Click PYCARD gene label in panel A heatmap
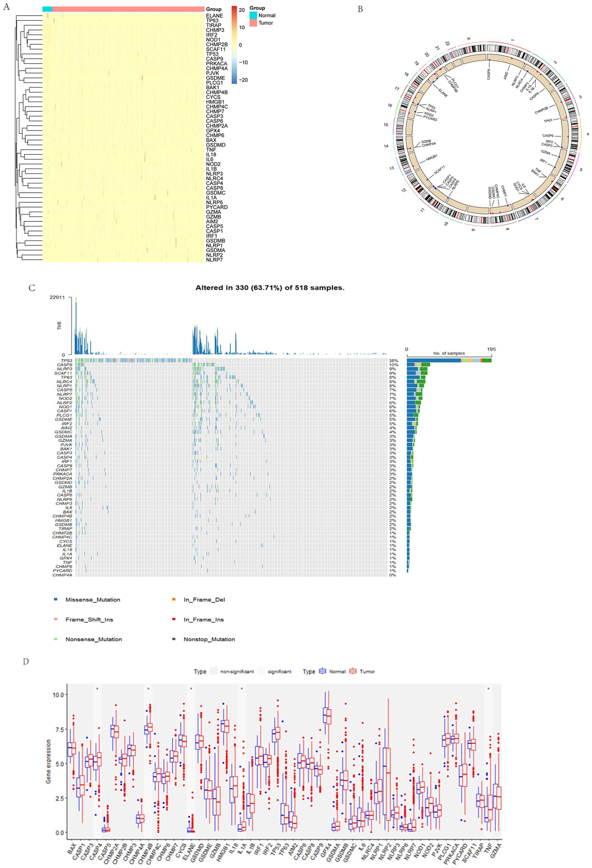This screenshot has height=868, width=592. click(217, 207)
